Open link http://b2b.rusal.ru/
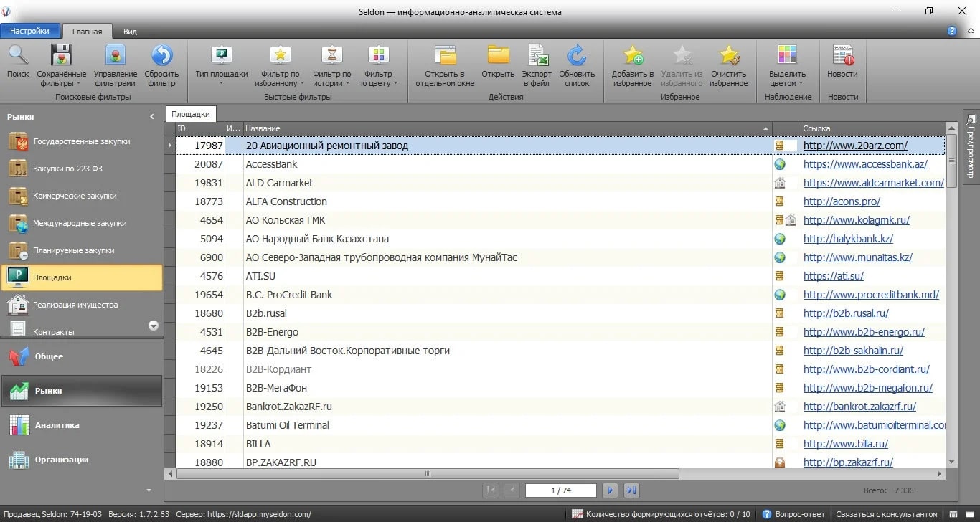Viewport: 980px width, 522px height. [x=846, y=313]
